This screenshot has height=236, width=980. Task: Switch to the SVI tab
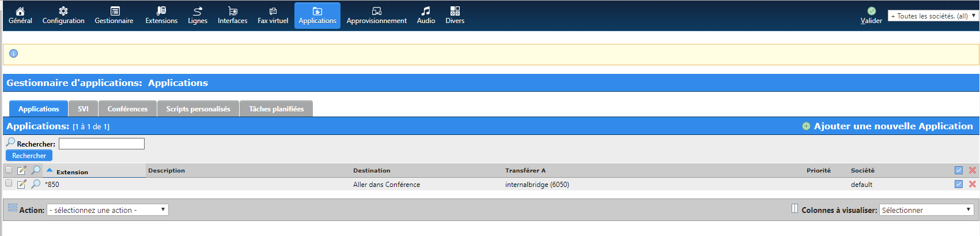[x=84, y=108]
